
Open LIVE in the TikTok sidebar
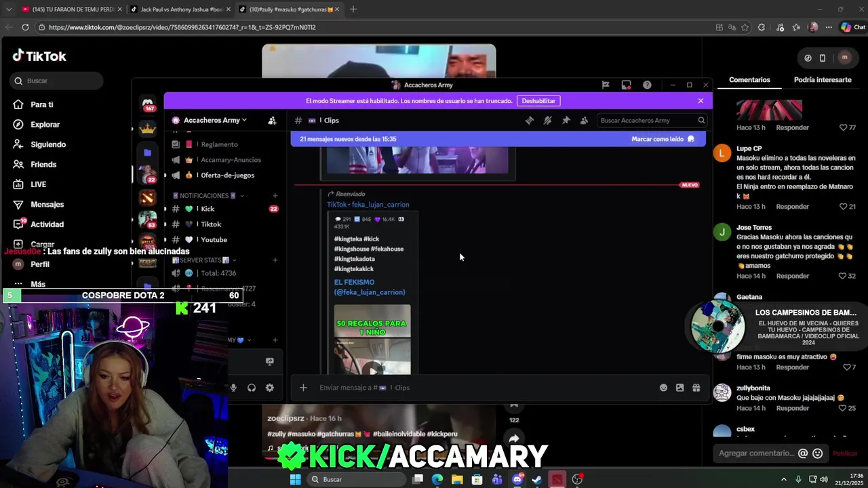coord(38,184)
